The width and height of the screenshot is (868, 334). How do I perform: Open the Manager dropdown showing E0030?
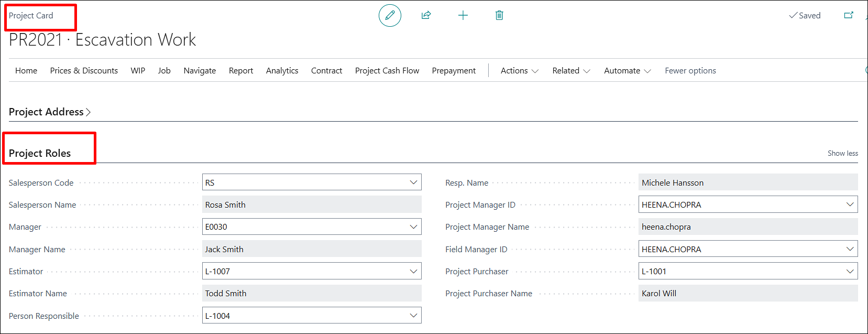point(414,227)
